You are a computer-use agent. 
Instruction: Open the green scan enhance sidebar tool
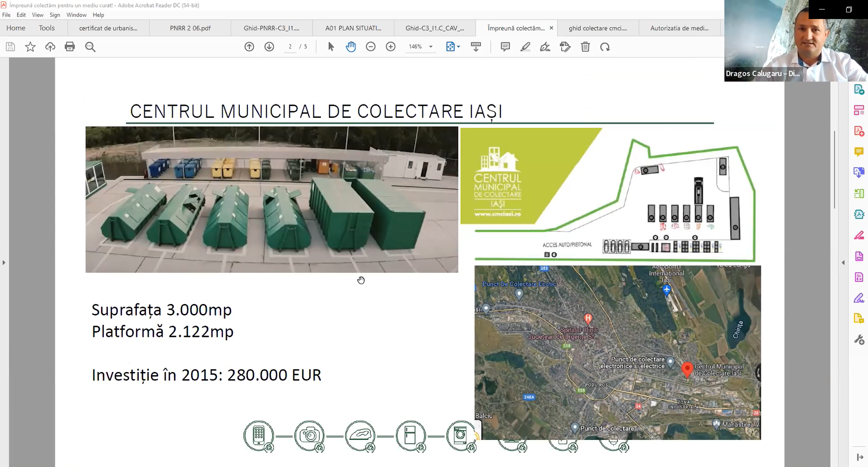[x=859, y=214]
